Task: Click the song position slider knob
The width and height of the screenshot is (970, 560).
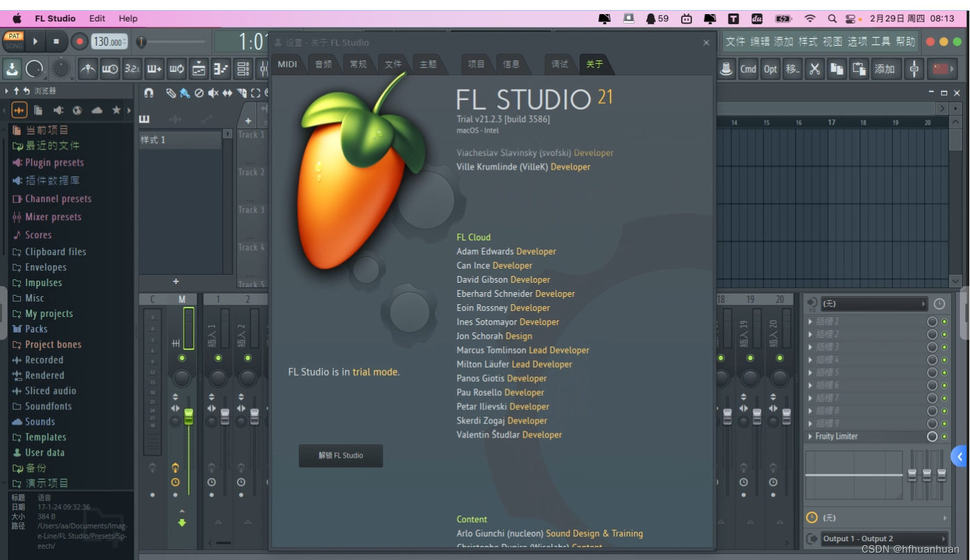Action: 141,42
